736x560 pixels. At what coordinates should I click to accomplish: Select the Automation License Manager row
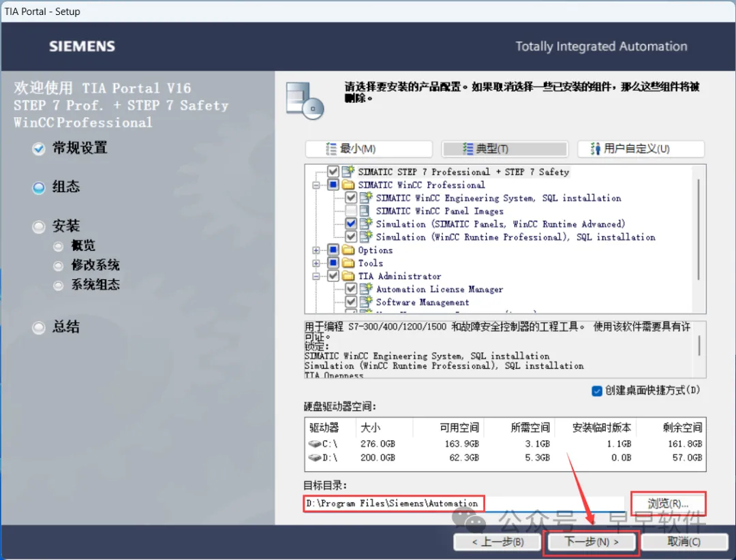point(440,289)
